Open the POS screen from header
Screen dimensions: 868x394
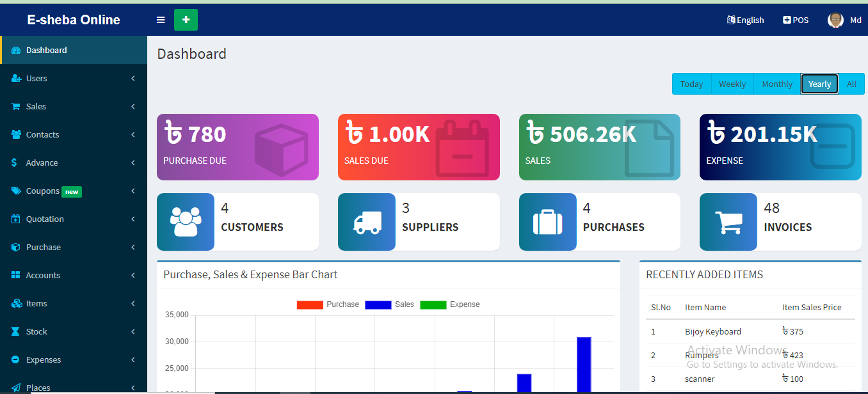click(796, 20)
